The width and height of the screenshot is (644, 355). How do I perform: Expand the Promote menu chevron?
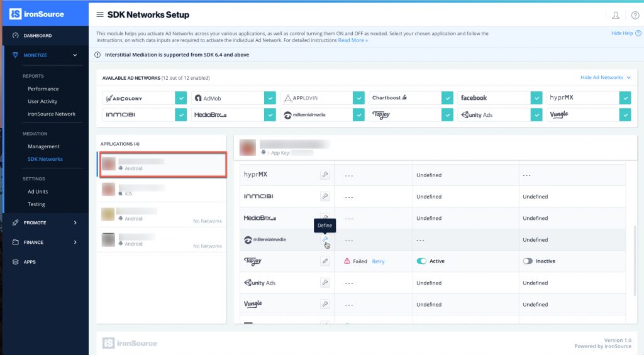pyautogui.click(x=75, y=222)
